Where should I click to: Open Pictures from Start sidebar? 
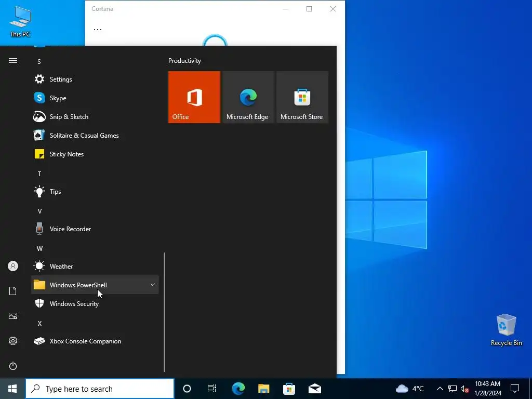(13, 316)
